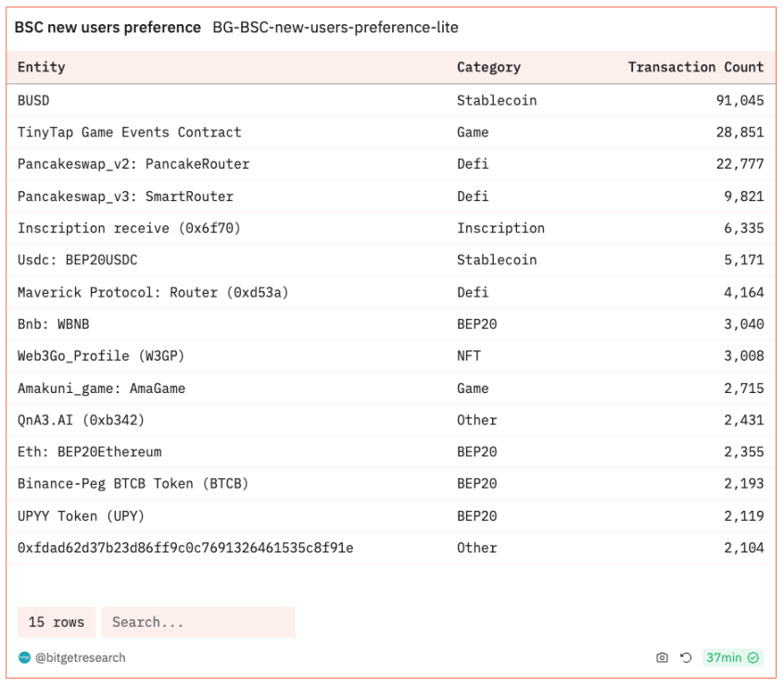
Task: Click the camera screenshot icon
Action: pyautogui.click(x=662, y=658)
